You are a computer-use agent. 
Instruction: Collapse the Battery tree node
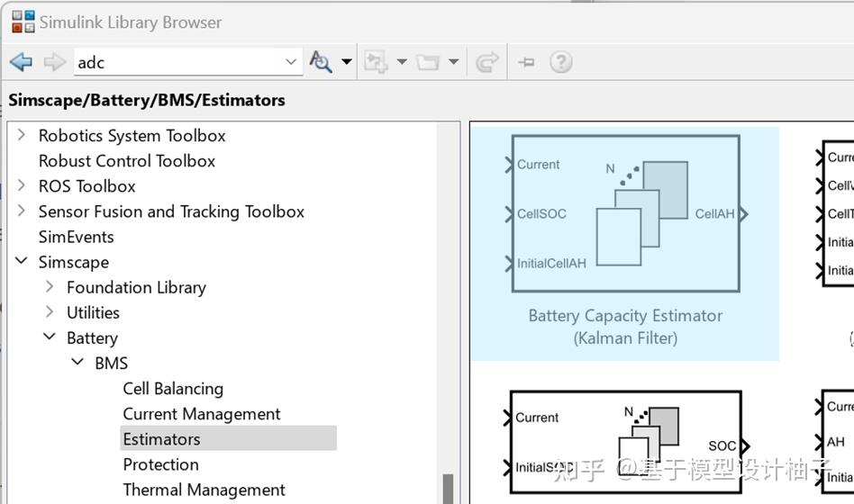(49, 337)
